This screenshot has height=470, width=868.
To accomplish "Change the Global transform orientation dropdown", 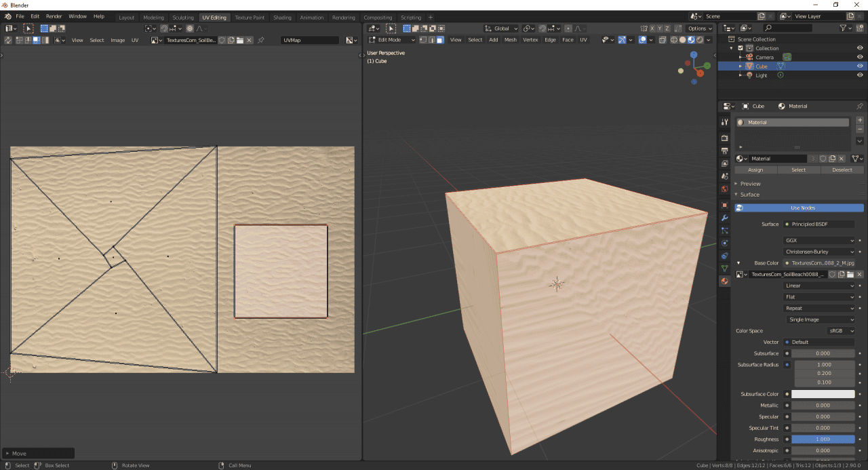I will coord(502,28).
